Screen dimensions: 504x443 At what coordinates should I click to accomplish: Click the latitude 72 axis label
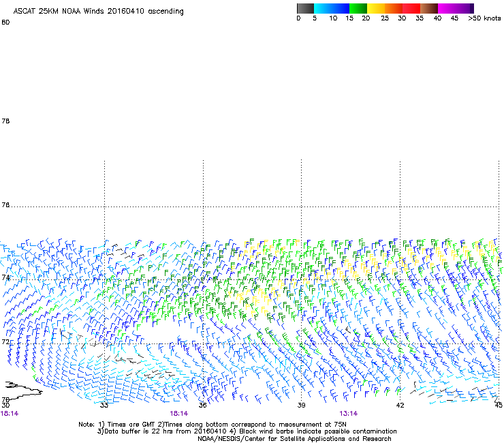point(5,341)
